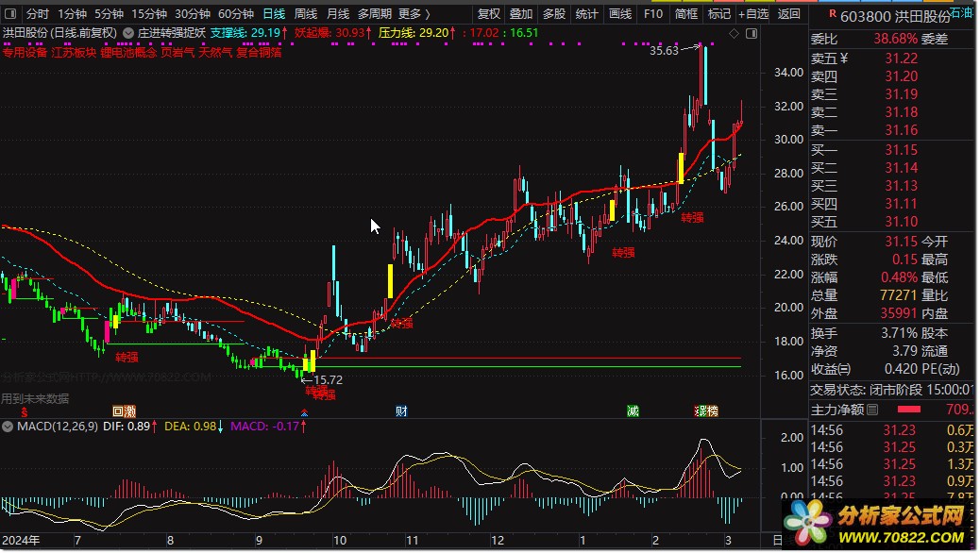Click the 15.72 low price label

click(329, 380)
